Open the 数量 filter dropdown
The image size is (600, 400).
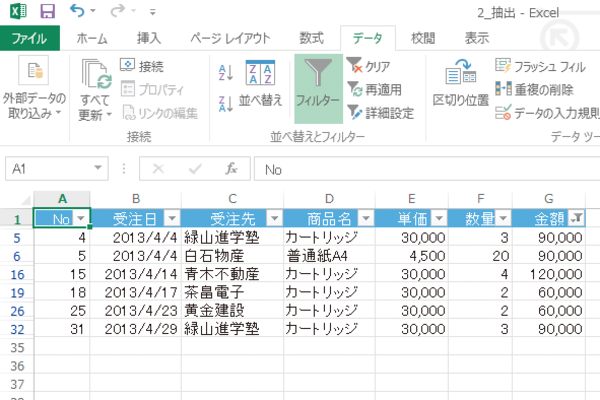[503, 219]
